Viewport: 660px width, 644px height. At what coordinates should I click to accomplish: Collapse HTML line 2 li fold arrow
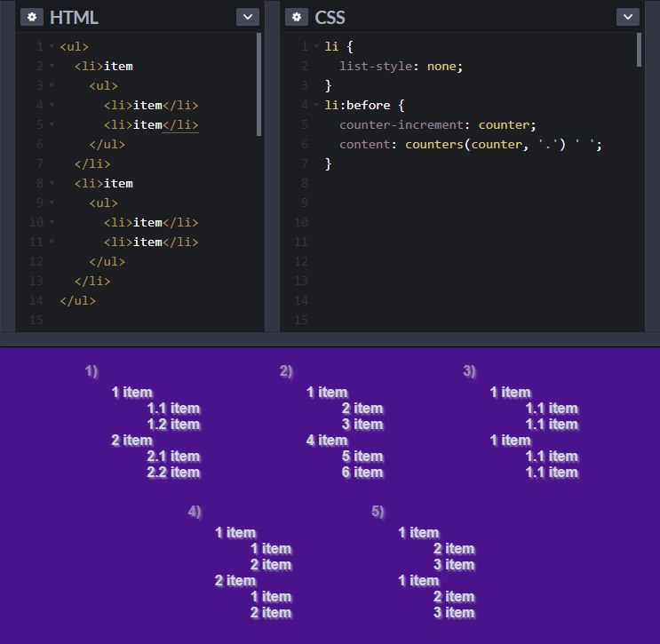click(x=52, y=66)
